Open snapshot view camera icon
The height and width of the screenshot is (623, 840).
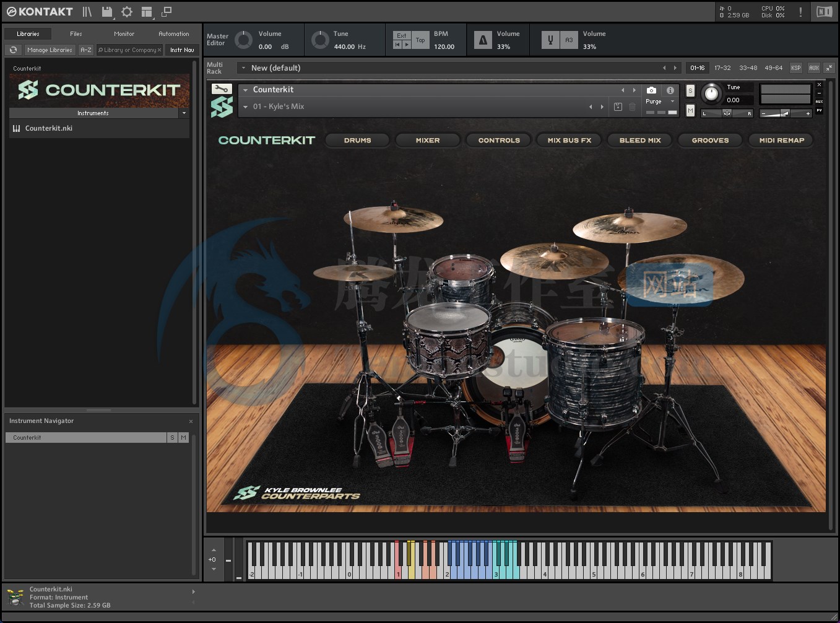tap(651, 90)
